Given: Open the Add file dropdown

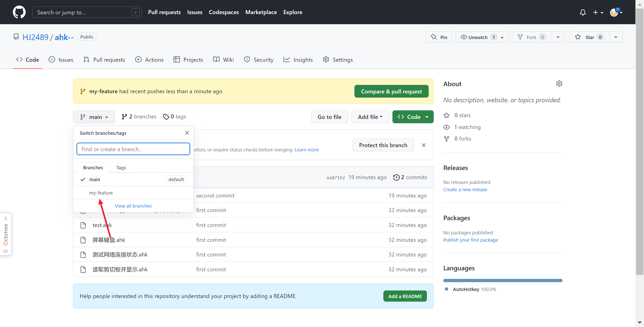Looking at the screenshot, I should click(370, 117).
